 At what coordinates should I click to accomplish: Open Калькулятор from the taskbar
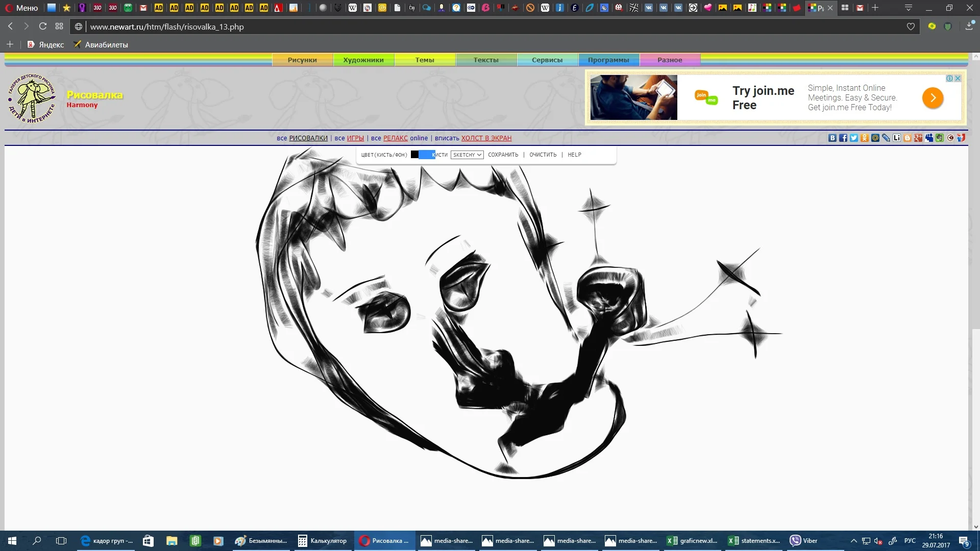[x=323, y=541]
